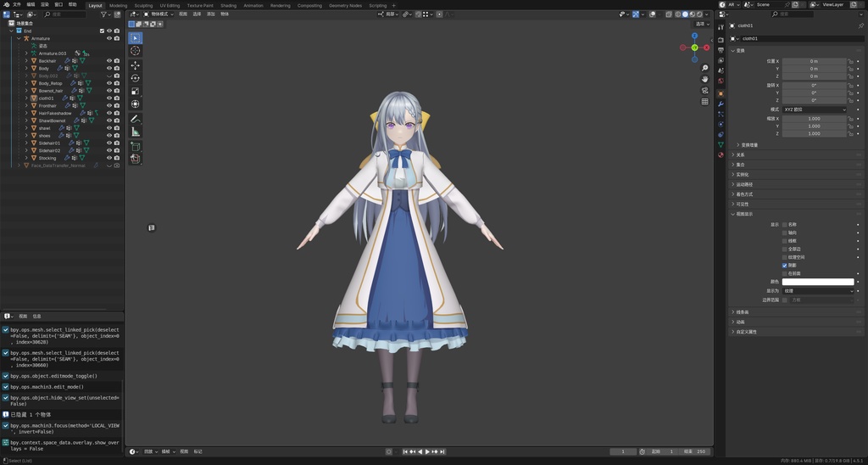Image resolution: width=868 pixels, height=465 pixels.
Task: Switch to the UV Editing workspace tab
Action: pyautogui.click(x=170, y=5)
